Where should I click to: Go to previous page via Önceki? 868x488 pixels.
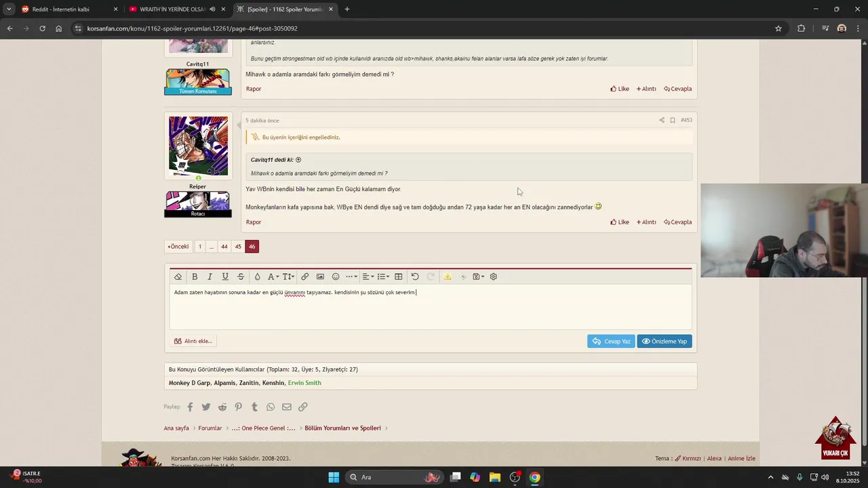pyautogui.click(x=179, y=247)
